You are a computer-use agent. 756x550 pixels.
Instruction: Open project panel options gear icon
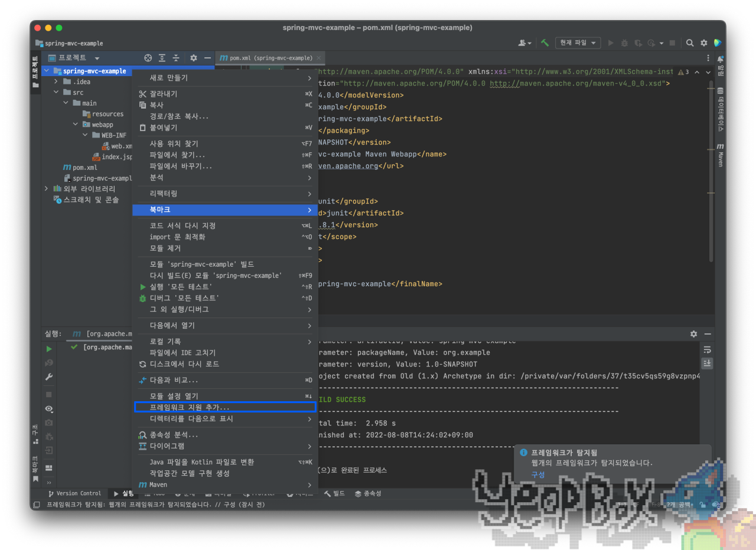click(x=193, y=58)
